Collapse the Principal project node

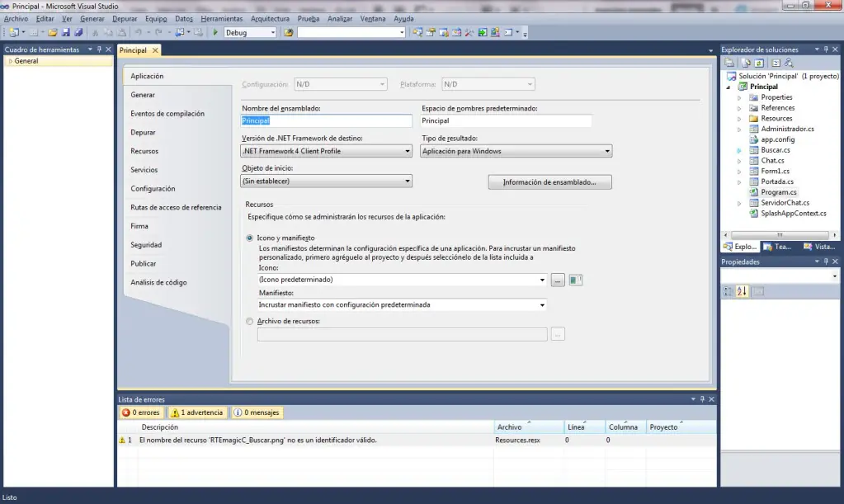[728, 87]
